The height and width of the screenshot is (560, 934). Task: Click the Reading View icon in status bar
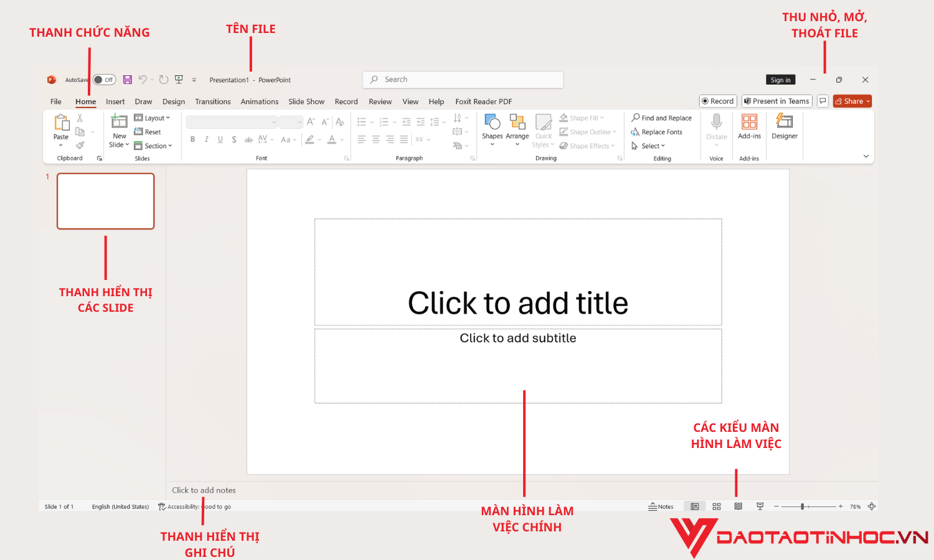[x=738, y=506]
